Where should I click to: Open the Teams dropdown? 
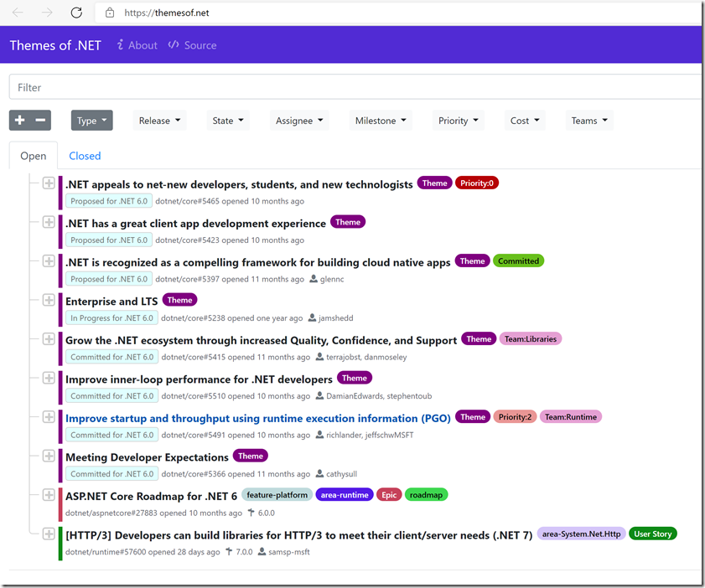[589, 121]
